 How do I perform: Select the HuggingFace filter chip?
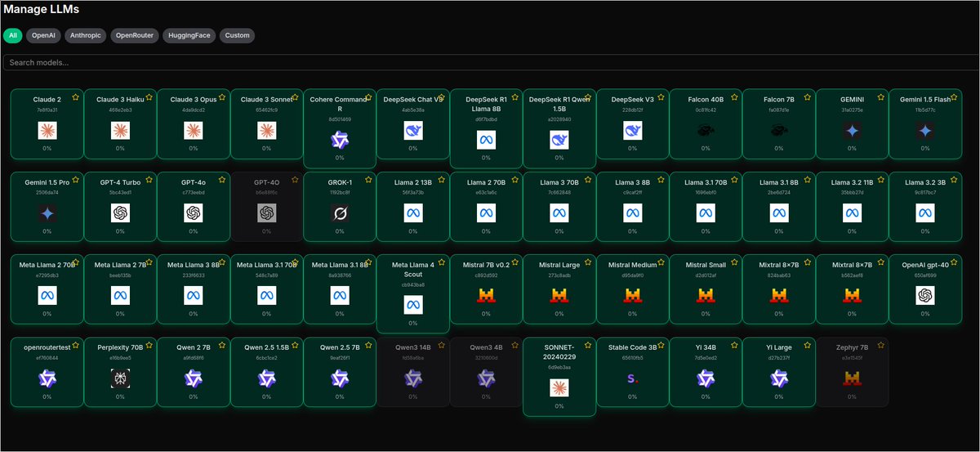[x=190, y=35]
